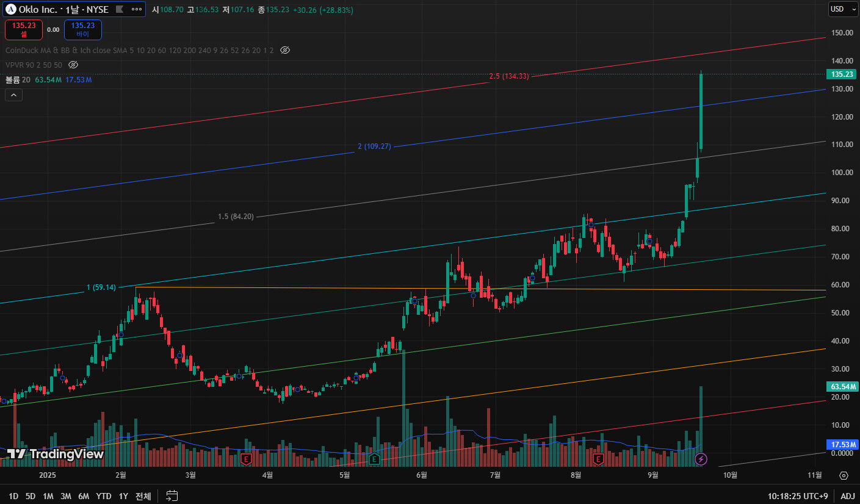Click the 6월 label on the time axis
860x504 pixels.
click(421, 475)
